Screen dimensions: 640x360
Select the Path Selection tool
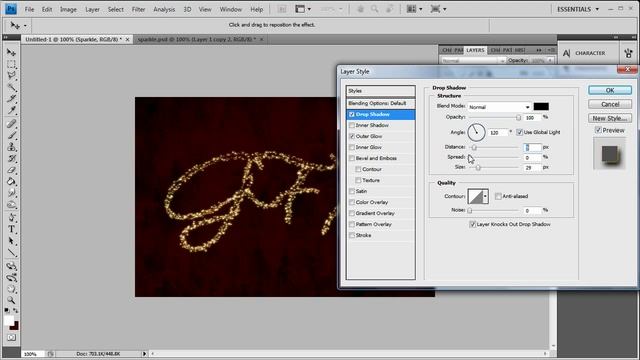tap(11, 241)
